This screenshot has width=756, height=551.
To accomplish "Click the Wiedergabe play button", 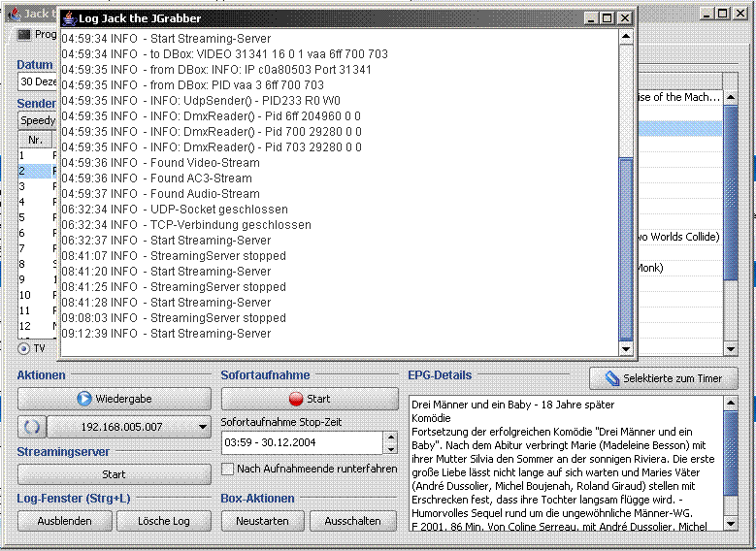I will click(114, 399).
